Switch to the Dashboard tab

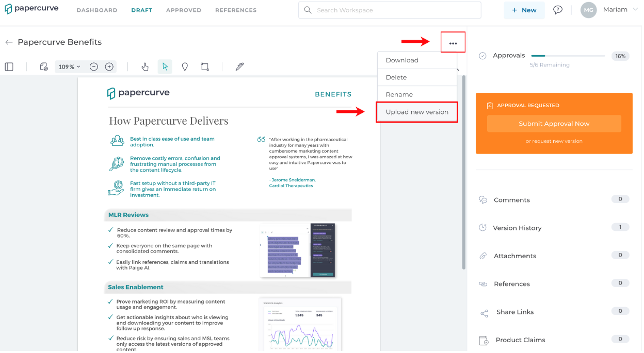(97, 10)
